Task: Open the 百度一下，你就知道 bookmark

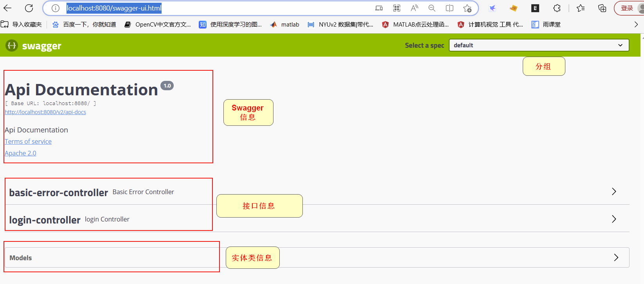Action: pyautogui.click(x=84, y=24)
